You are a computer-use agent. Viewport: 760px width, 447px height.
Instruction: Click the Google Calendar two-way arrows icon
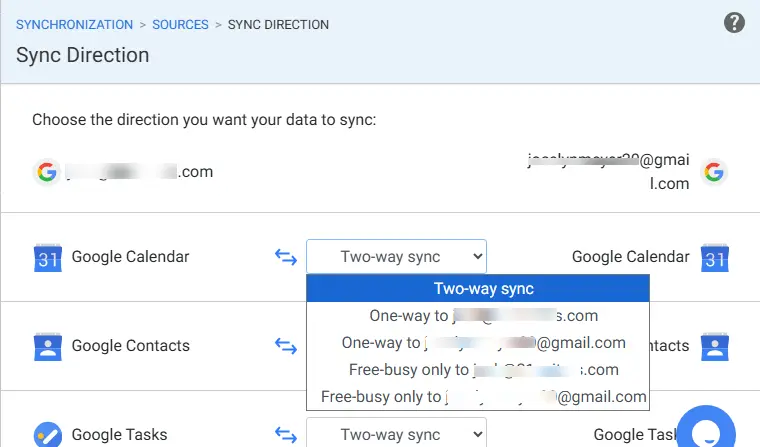tap(286, 257)
